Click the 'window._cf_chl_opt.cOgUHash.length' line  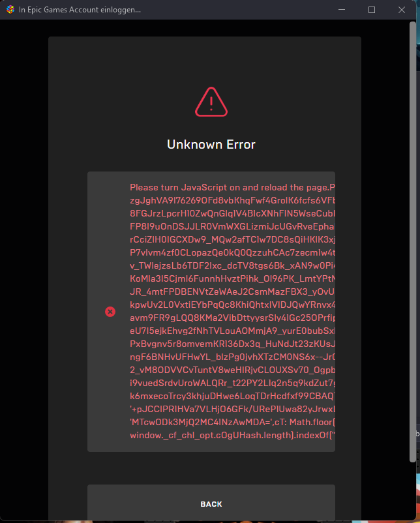[233, 435]
